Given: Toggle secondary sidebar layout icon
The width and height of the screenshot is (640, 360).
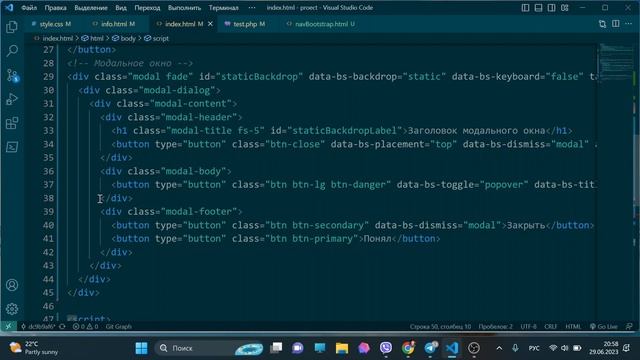Looking at the screenshot, I should pyautogui.click(x=551, y=8).
